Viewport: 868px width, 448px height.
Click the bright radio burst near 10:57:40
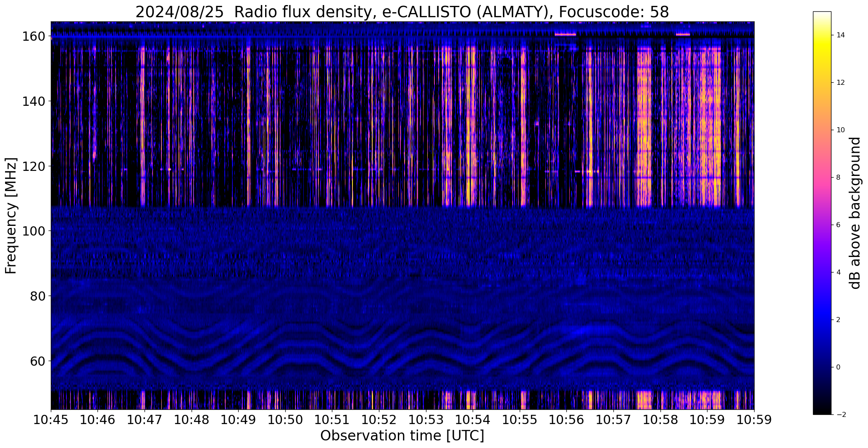(x=644, y=126)
